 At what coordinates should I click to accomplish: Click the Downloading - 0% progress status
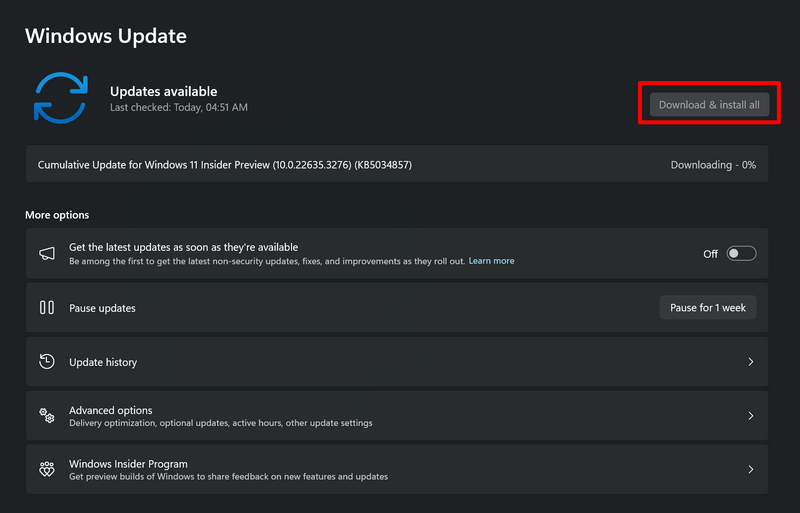[x=713, y=165]
